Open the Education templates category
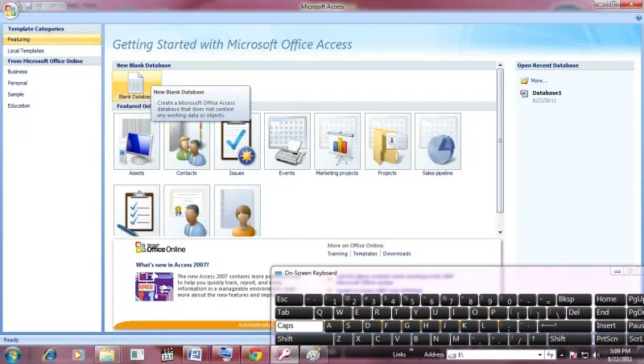This screenshot has height=364, width=644. [x=19, y=105]
